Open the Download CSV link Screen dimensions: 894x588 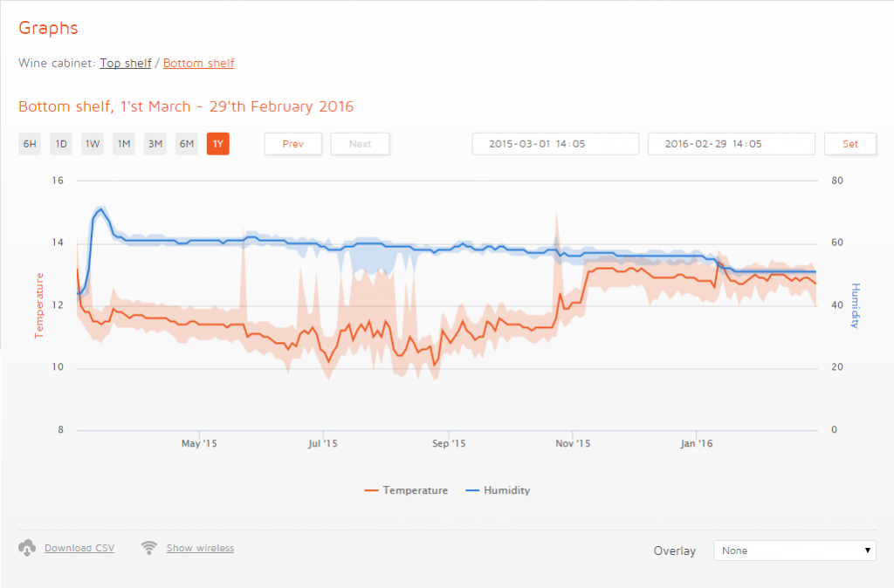point(79,548)
